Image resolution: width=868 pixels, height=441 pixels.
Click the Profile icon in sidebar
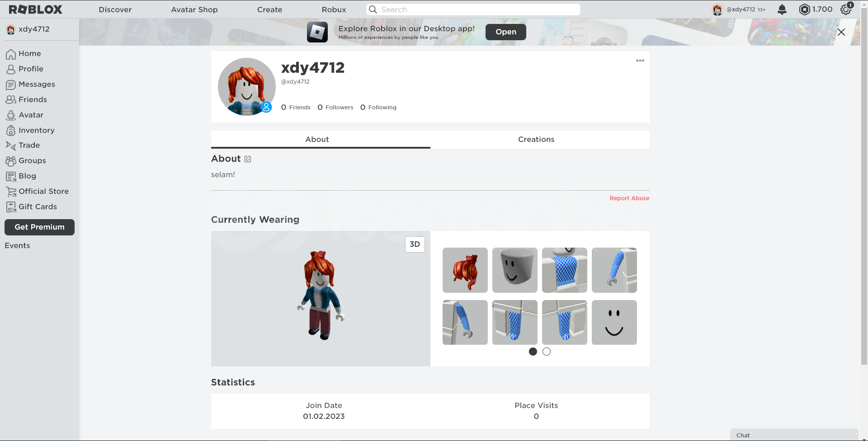11,69
